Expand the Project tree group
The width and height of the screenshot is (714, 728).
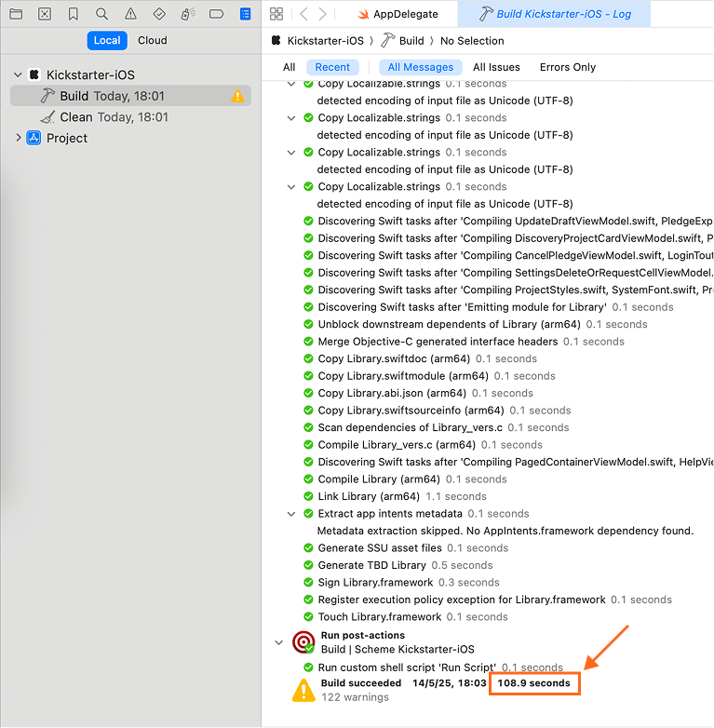(x=18, y=138)
